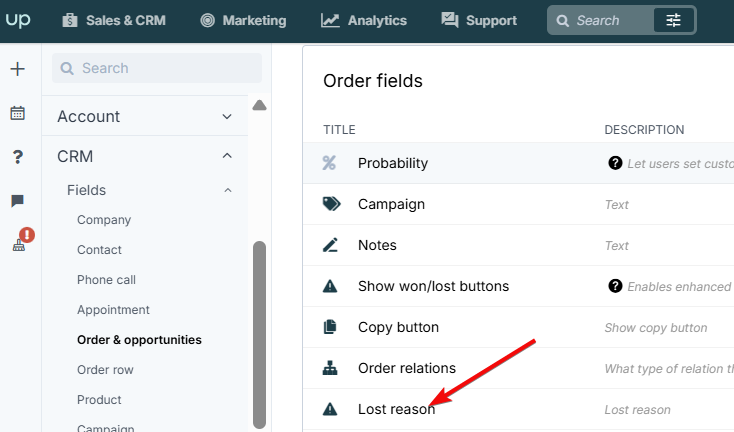Open the calendar icon in sidebar
The width and height of the screenshot is (734, 432).
(x=18, y=113)
